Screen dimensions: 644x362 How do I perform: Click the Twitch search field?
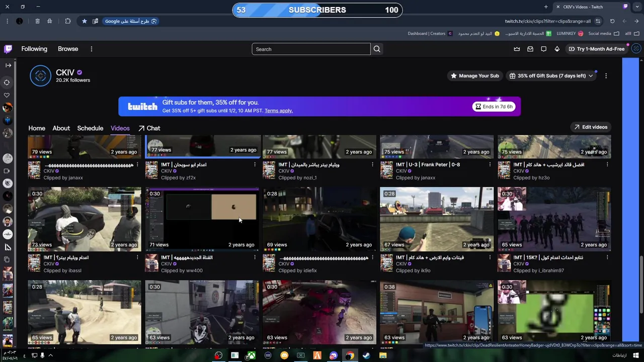(311, 49)
